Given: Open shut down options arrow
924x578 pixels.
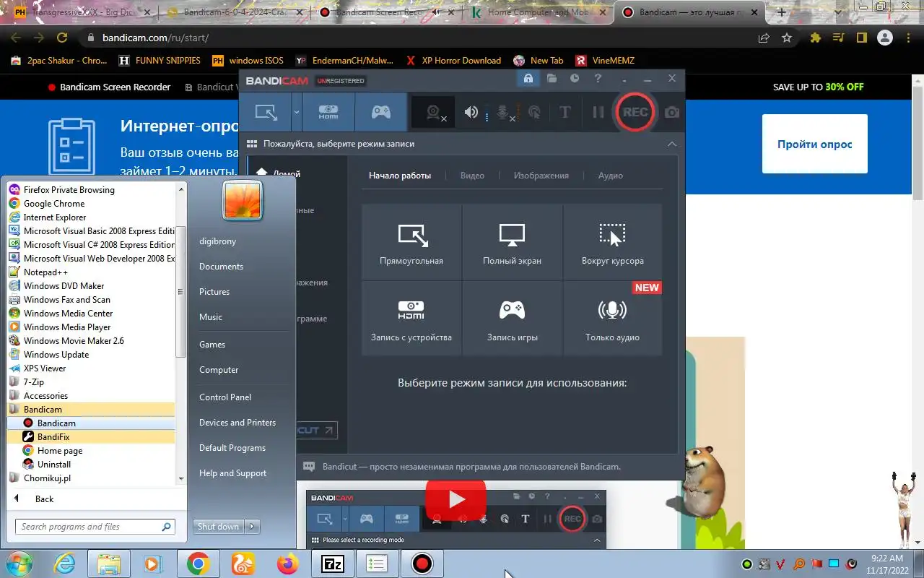Looking at the screenshot, I should pos(252,527).
